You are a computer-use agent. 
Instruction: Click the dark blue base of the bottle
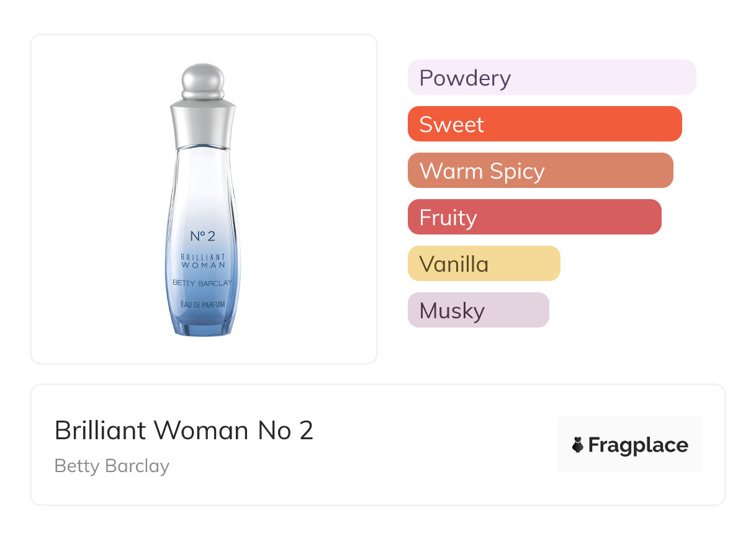pyautogui.click(x=202, y=326)
